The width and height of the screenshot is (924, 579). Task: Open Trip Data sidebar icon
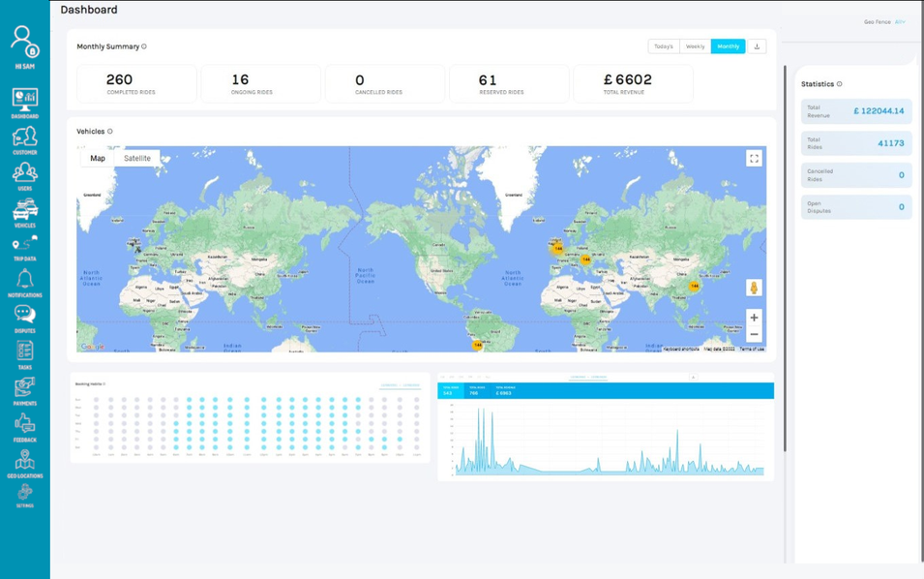click(x=25, y=247)
